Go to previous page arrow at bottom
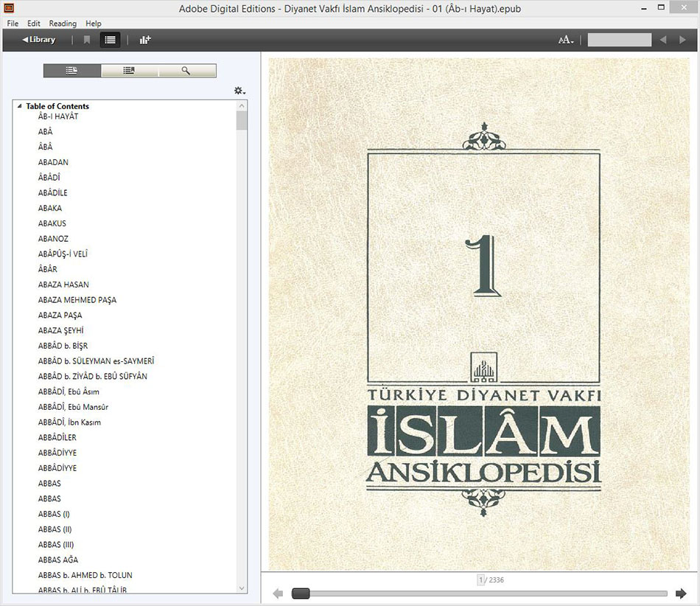Screen dimensions: 700x606 coord(278,593)
